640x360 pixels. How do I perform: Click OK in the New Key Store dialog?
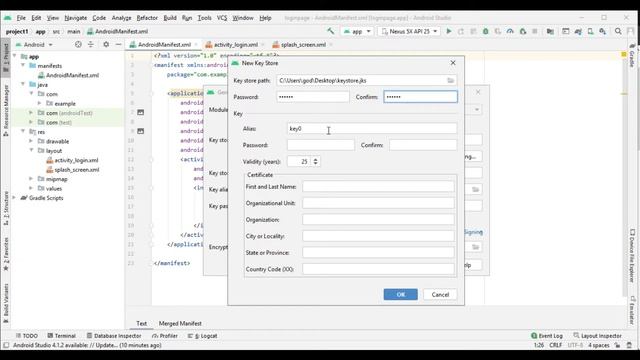[x=400, y=294]
